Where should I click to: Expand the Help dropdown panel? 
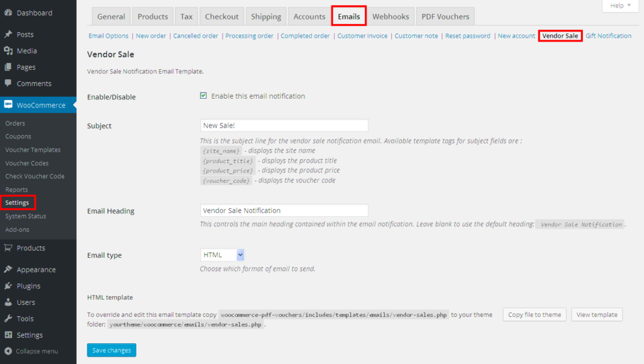(619, 6)
